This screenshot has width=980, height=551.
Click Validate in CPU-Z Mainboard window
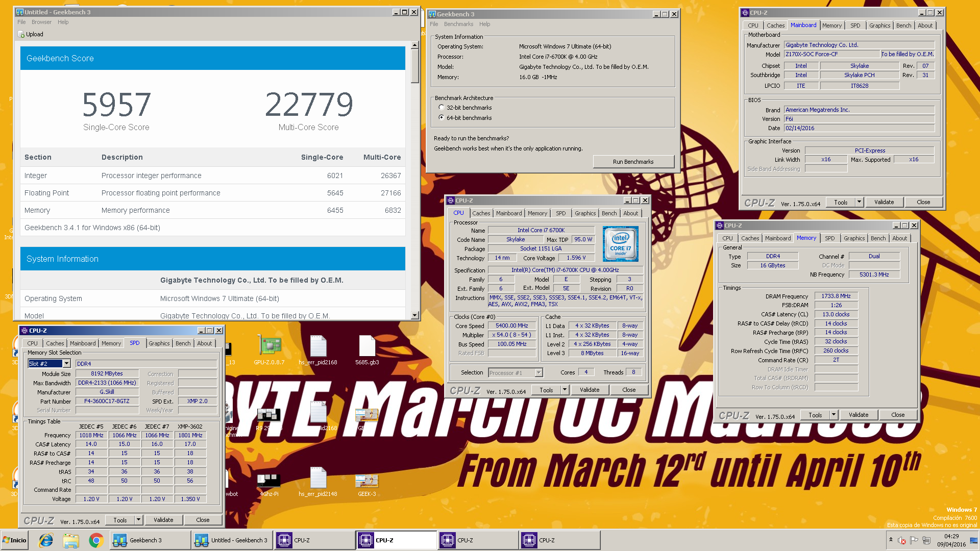coord(884,202)
